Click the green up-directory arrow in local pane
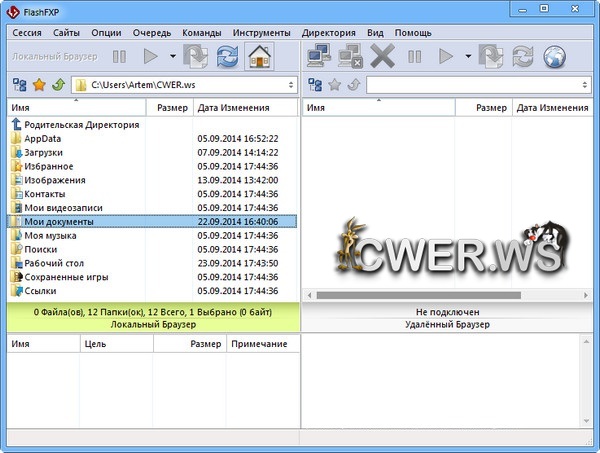 click(x=58, y=85)
